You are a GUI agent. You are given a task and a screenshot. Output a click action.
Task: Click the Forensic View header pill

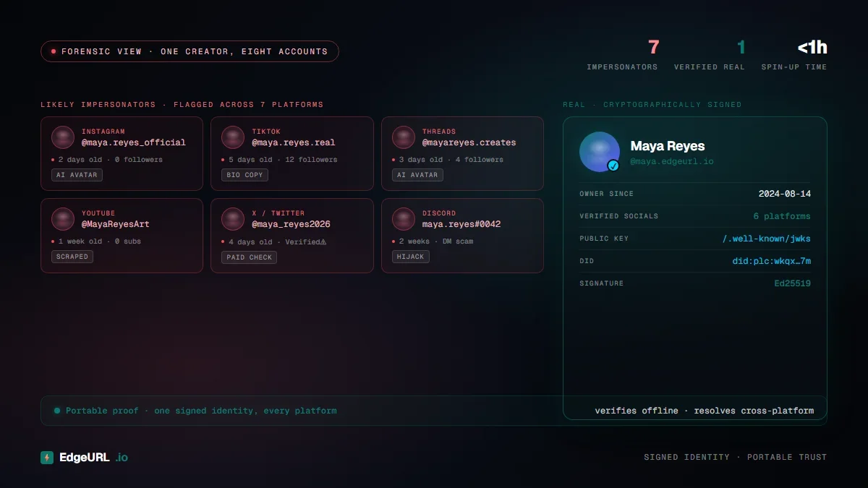point(190,51)
